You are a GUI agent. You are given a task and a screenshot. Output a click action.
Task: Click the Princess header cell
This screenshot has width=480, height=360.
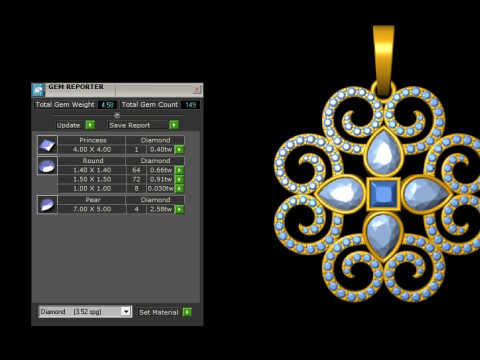click(93, 140)
